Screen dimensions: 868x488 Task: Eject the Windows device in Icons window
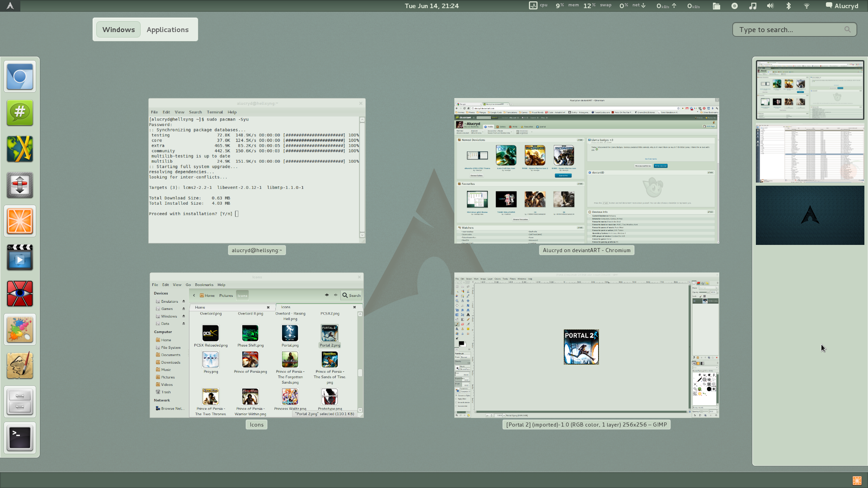pos(184,316)
